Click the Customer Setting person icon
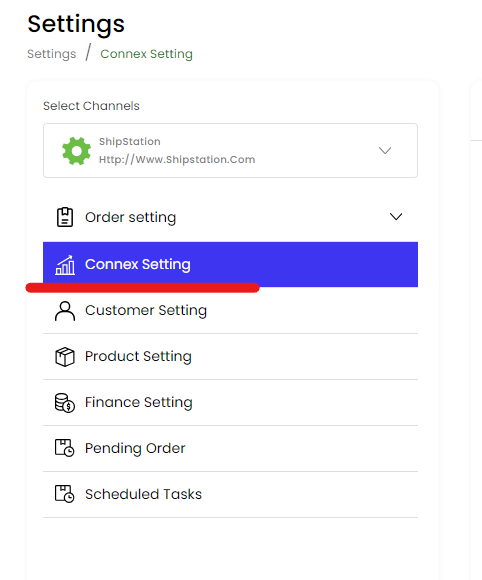This screenshot has width=482, height=580. pyautogui.click(x=65, y=311)
